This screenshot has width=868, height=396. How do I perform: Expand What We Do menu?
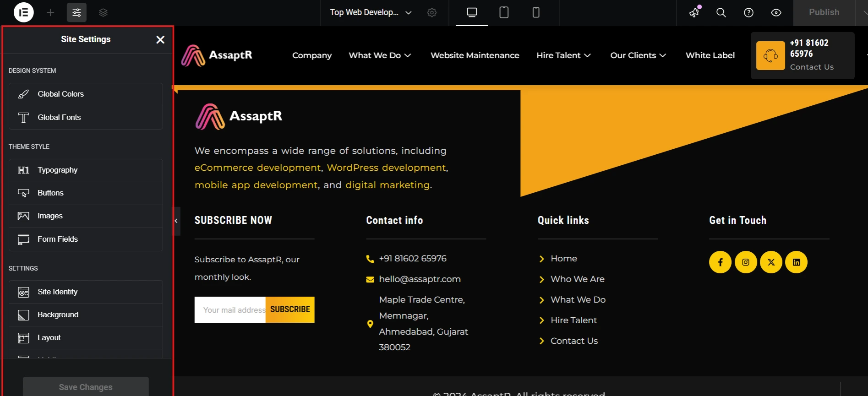[380, 55]
